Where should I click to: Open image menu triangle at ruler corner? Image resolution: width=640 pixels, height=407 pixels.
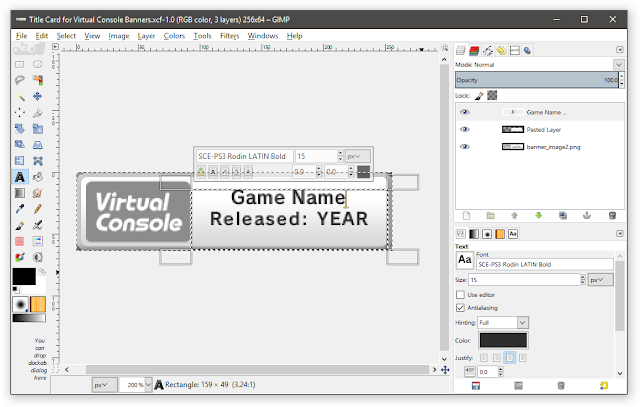55,47
